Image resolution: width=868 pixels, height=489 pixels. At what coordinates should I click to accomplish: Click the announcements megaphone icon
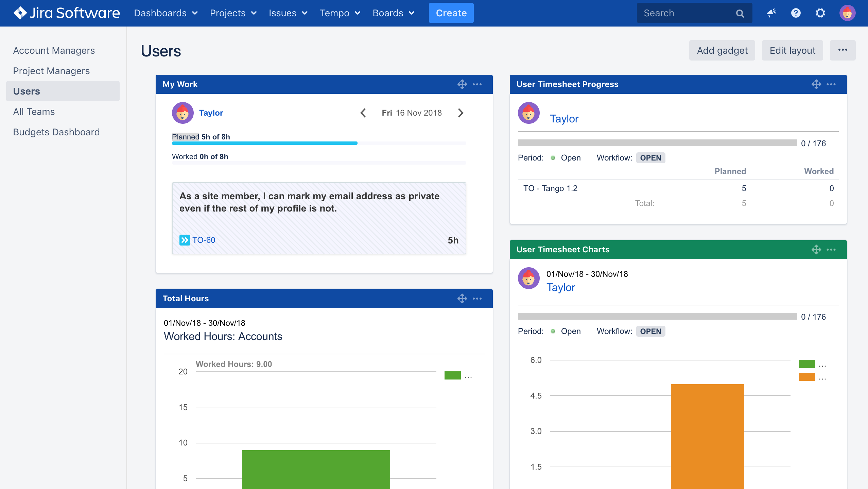click(771, 13)
